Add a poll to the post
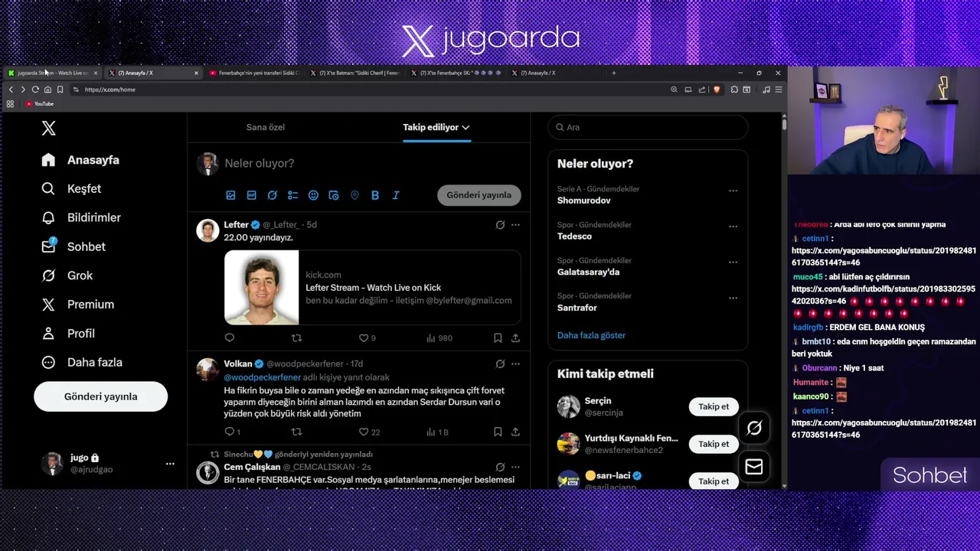 tap(292, 195)
